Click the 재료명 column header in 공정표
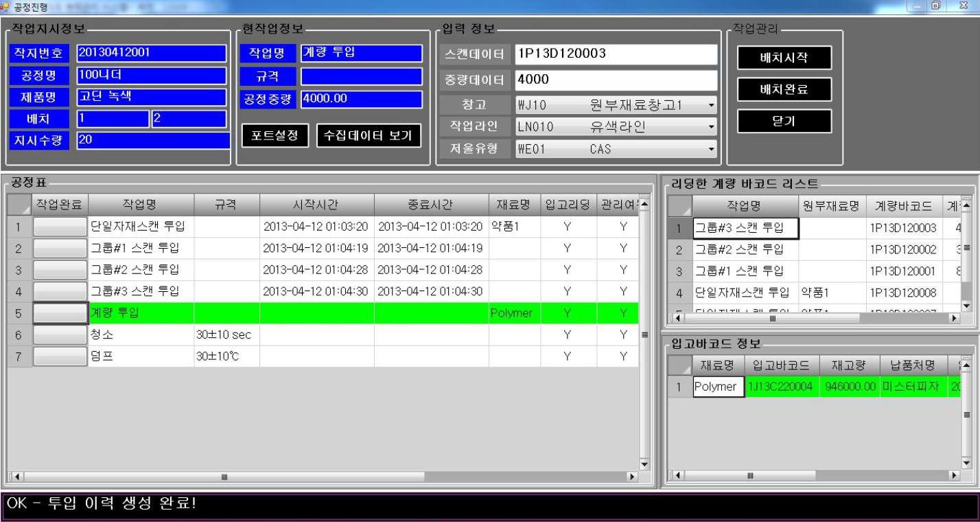The width and height of the screenshot is (980, 522). coord(514,205)
